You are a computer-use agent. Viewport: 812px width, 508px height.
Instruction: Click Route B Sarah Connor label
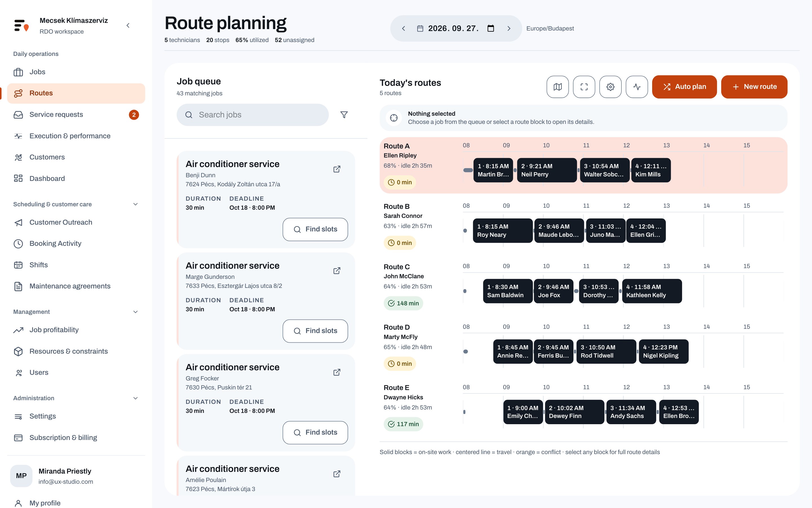[x=403, y=216]
